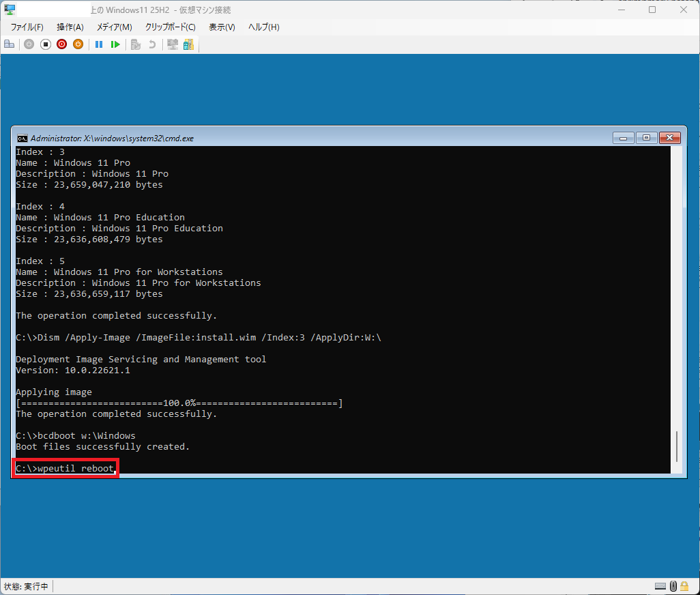Open the ファイル(F) menu
This screenshot has height=595, width=700.
pyautogui.click(x=27, y=27)
